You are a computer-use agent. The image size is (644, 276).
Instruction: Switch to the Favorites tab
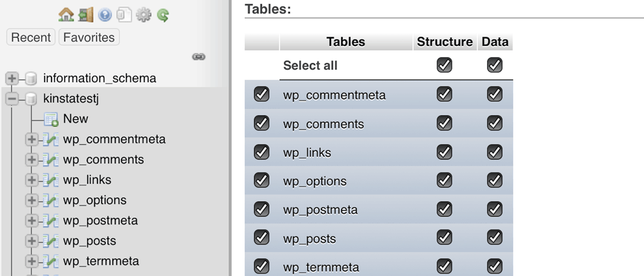coord(89,37)
